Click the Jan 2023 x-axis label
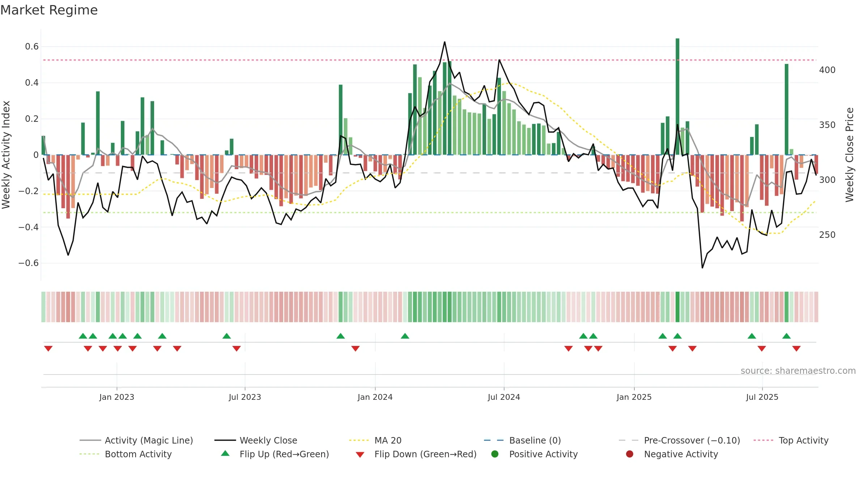868x488 pixels. click(117, 397)
